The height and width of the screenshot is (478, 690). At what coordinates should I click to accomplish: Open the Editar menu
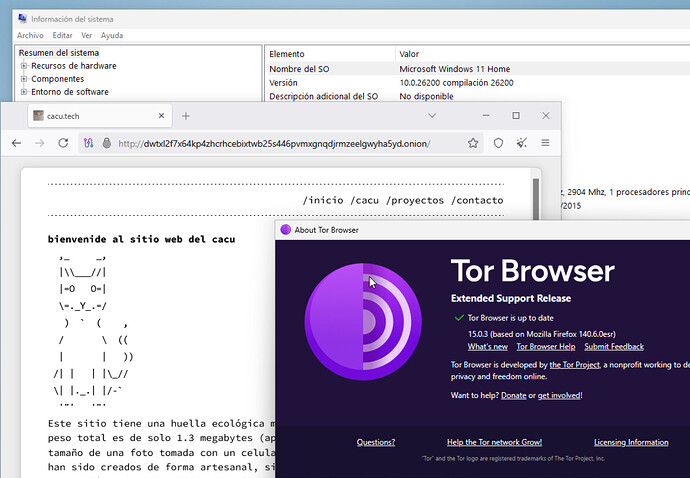pos(62,35)
